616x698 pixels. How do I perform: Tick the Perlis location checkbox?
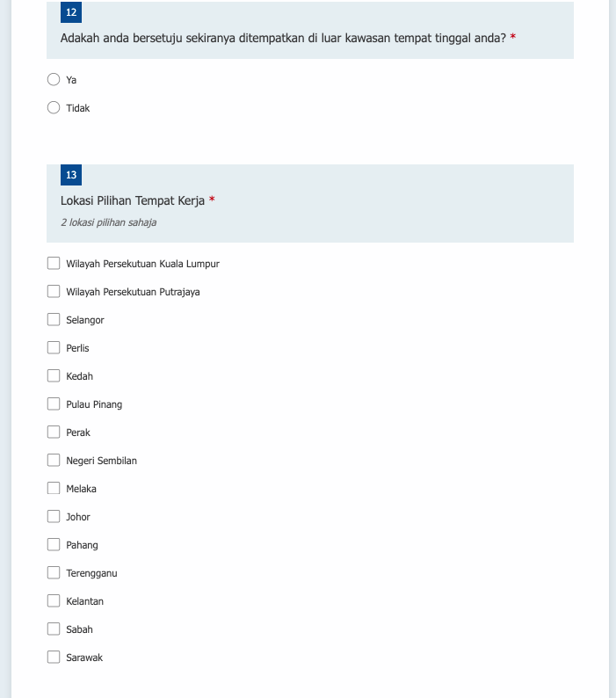click(x=54, y=347)
